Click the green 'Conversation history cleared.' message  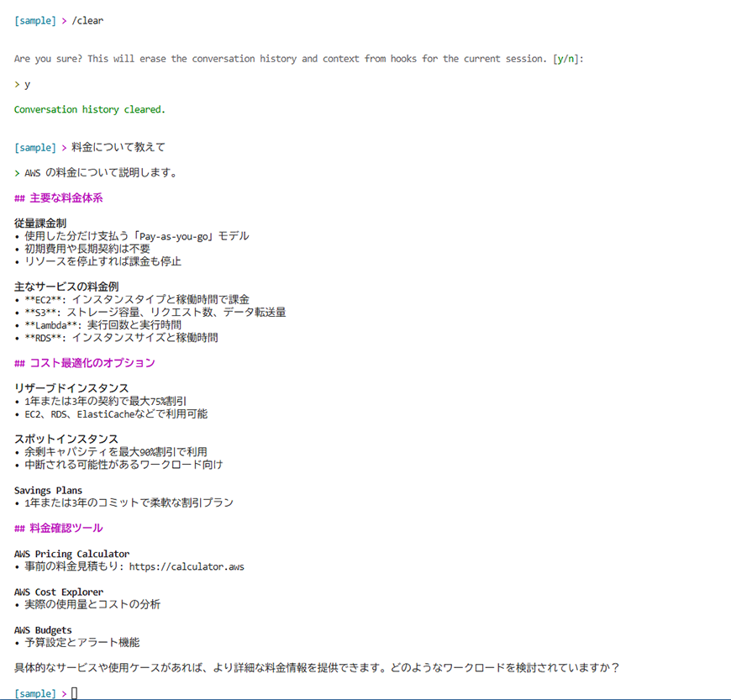tap(90, 109)
